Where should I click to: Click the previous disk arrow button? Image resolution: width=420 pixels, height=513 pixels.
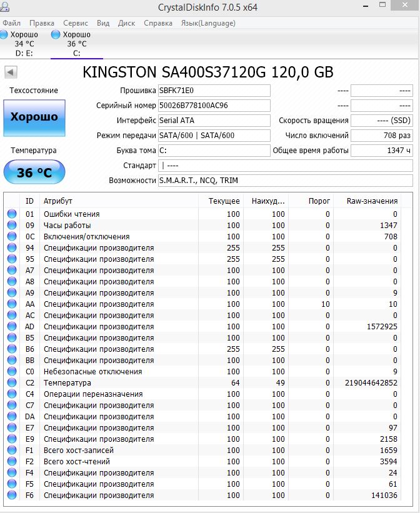[11, 72]
